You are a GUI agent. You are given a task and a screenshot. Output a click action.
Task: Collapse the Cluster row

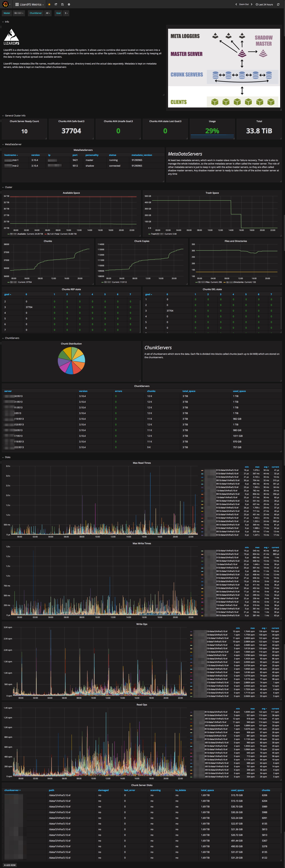[7, 187]
